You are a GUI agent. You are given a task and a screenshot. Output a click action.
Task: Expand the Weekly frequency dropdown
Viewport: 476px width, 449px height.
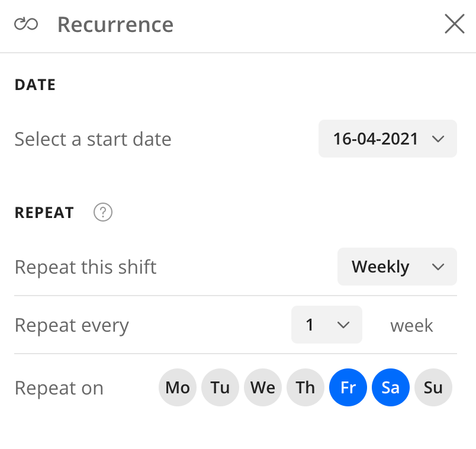(x=397, y=267)
